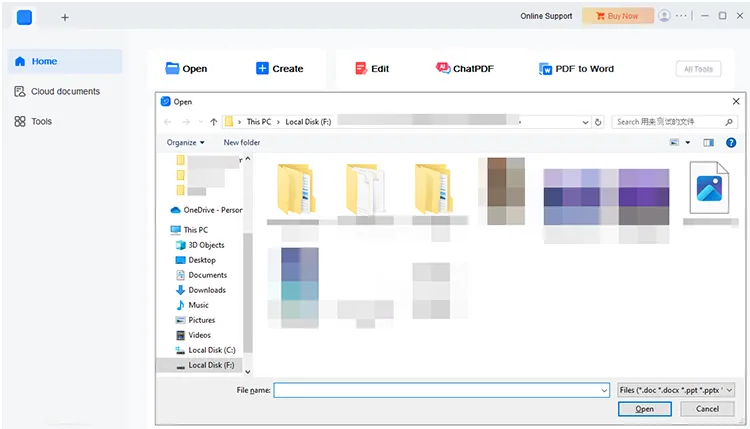Click the Edit PDF tool
The image size is (750, 429).
coord(372,68)
